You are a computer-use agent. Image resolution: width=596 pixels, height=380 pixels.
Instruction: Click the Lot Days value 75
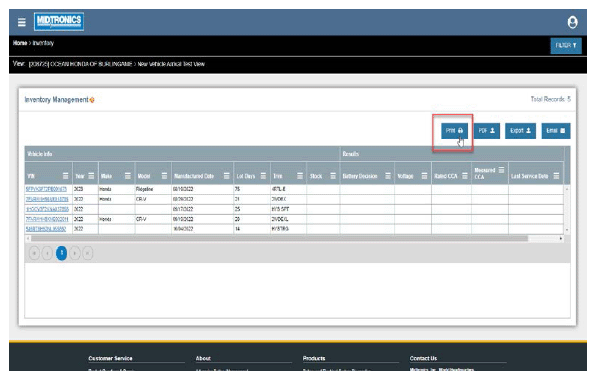tap(237, 189)
